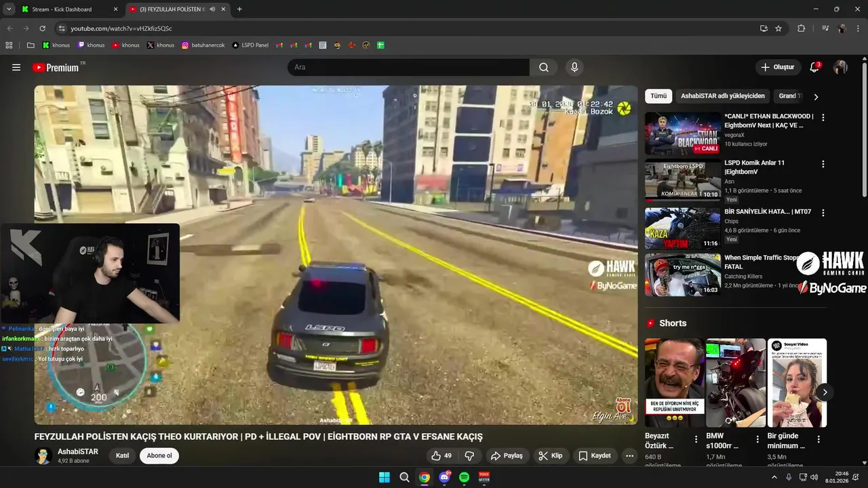Image resolution: width=868 pixels, height=488 pixels.
Task: Click the Oluştur create button
Action: tap(778, 67)
